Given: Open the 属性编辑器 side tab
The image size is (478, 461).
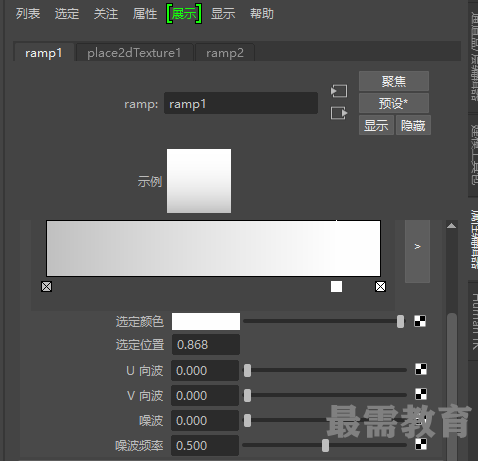Looking at the screenshot, I should point(474,239).
